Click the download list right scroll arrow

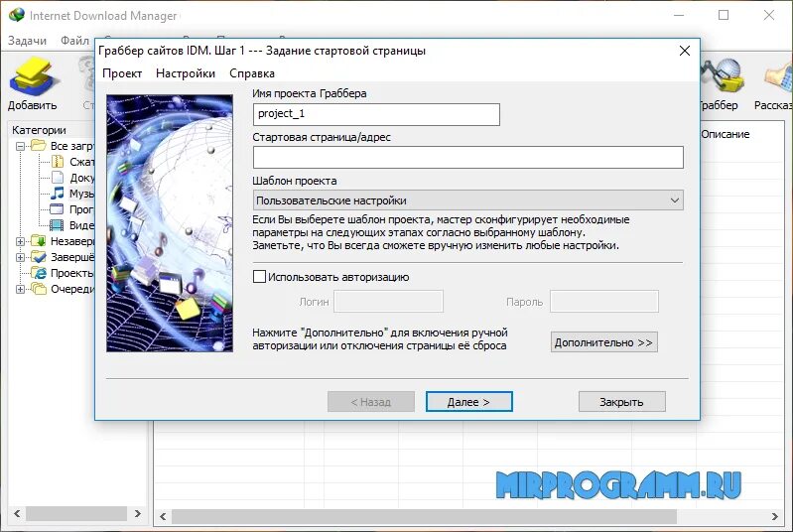[x=774, y=516]
